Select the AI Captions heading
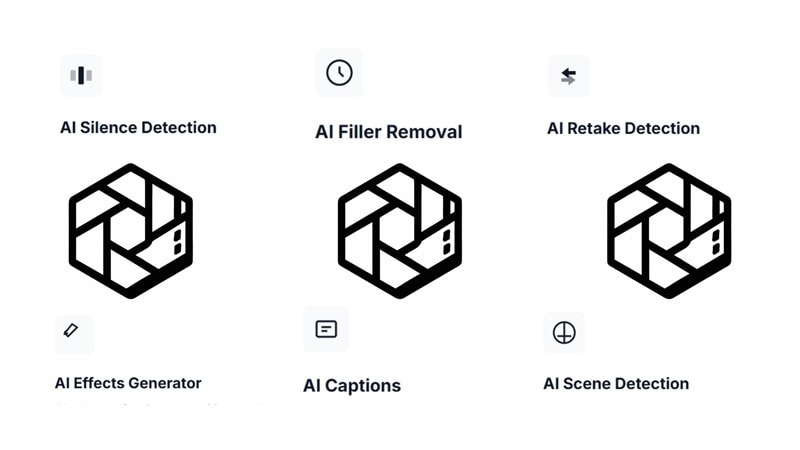This screenshot has width=800, height=450. [x=352, y=386]
